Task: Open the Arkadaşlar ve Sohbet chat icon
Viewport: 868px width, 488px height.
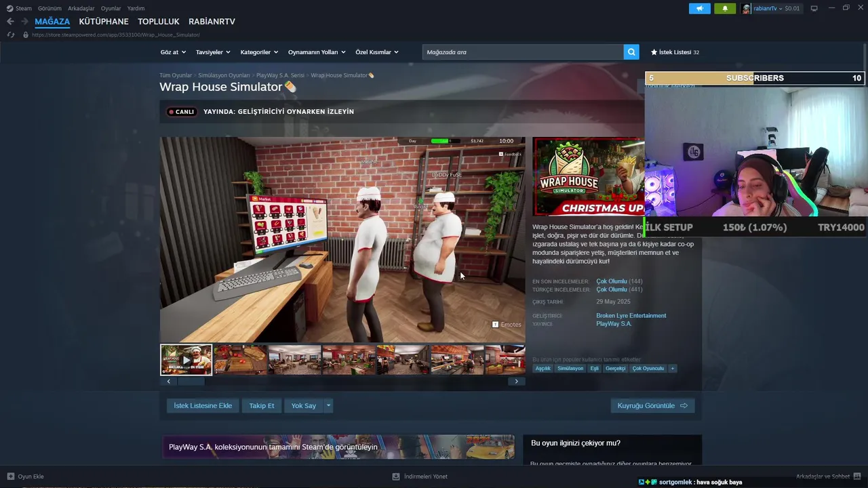Action: [858, 476]
